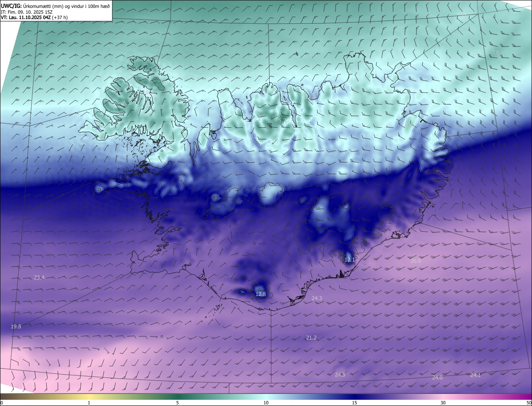Click the 12.8 precipitation value label
The height and width of the screenshot is (406, 532).
(x=261, y=294)
